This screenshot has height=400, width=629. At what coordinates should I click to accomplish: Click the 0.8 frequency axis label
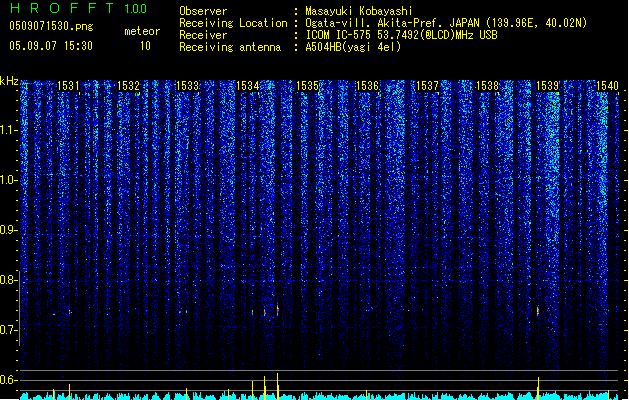pos(9,280)
